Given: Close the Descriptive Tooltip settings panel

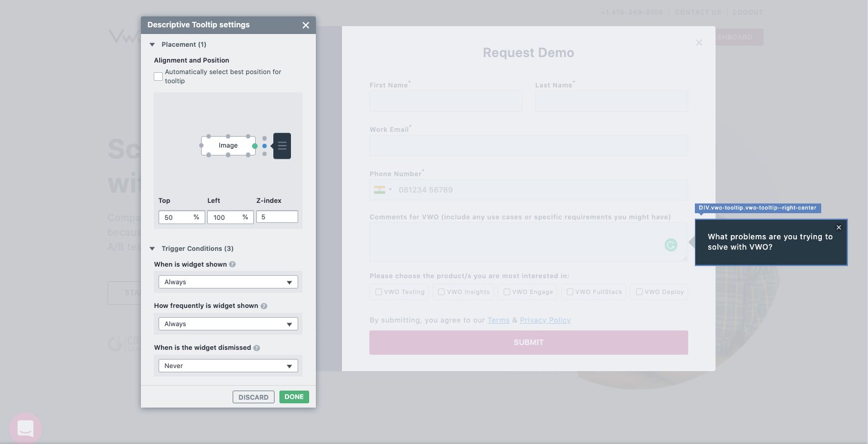Looking at the screenshot, I should coord(306,25).
